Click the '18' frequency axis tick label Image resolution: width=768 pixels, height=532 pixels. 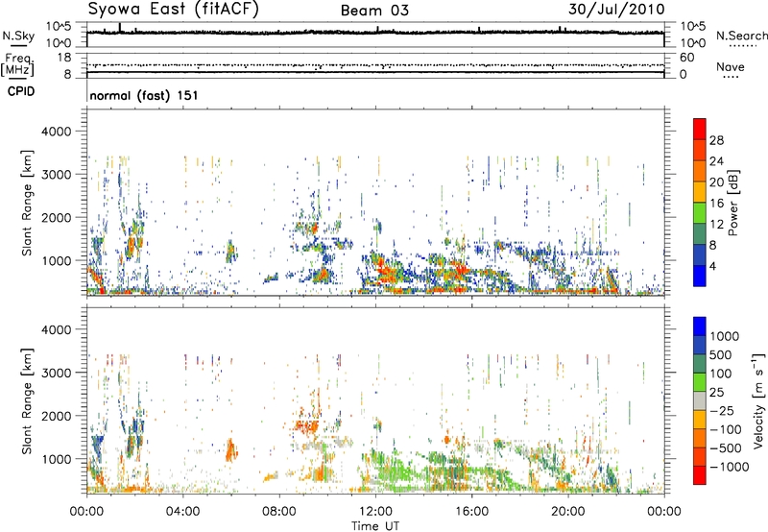point(63,58)
